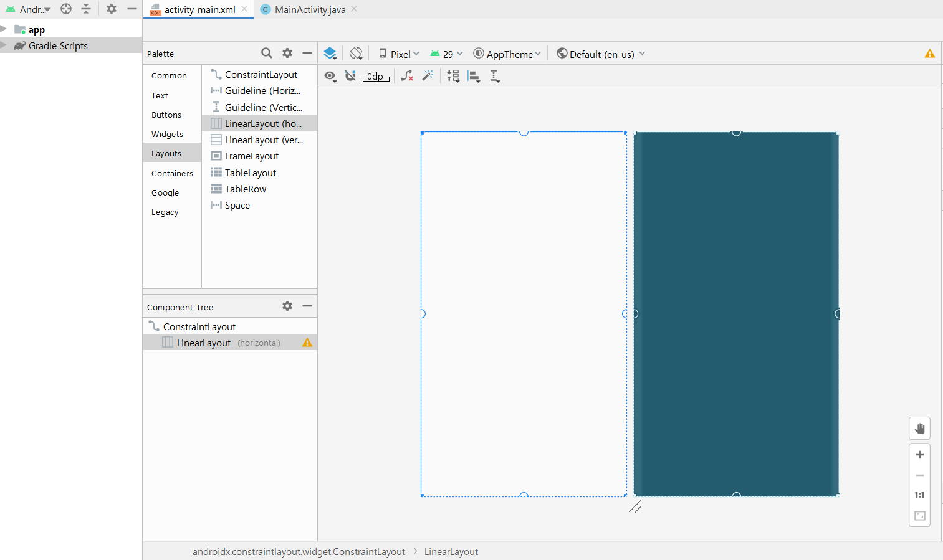The height and width of the screenshot is (560, 943).
Task: Click warning icon beside LinearLayout in Component Tree
Action: [307, 343]
